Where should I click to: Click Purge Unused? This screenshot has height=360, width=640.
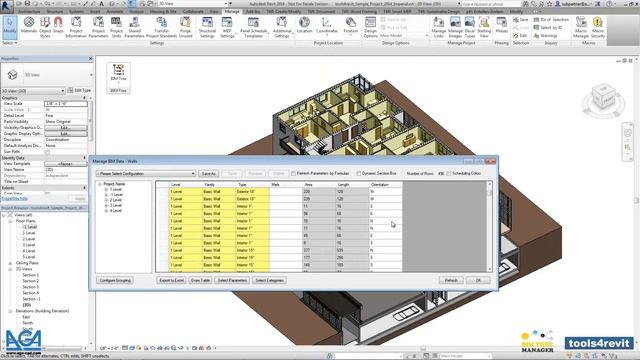click(185, 27)
